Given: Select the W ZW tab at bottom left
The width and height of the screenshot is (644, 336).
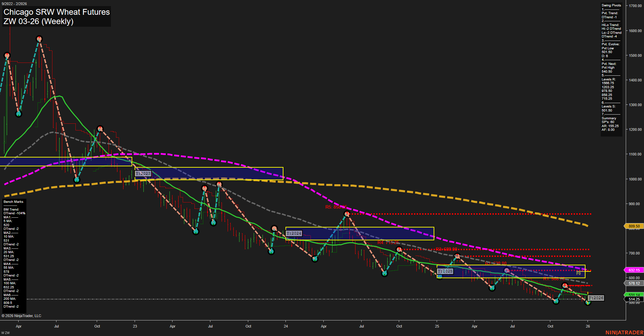Looking at the screenshot, I should point(5,332).
